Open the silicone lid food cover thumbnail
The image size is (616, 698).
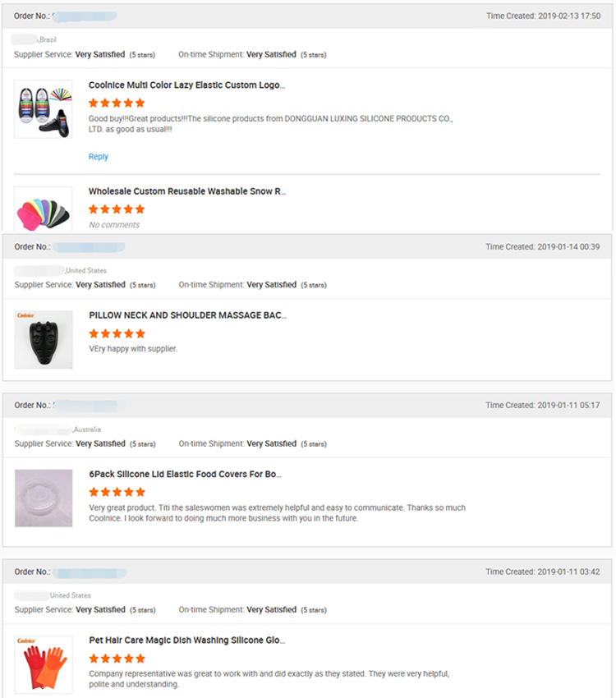43,498
